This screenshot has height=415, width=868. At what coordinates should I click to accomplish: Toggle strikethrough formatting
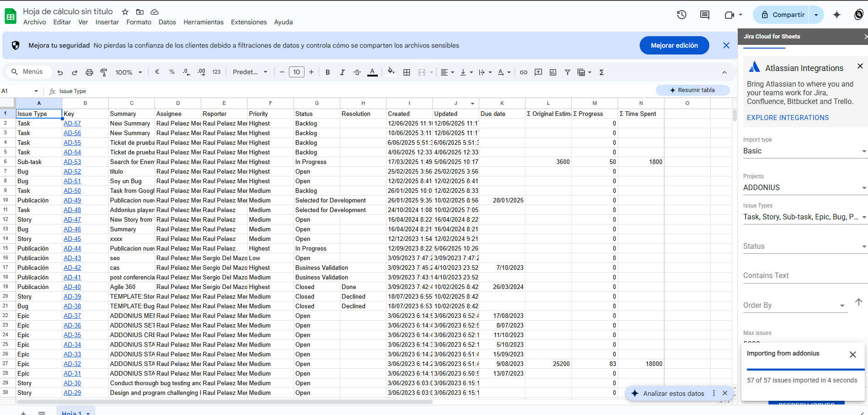click(357, 72)
